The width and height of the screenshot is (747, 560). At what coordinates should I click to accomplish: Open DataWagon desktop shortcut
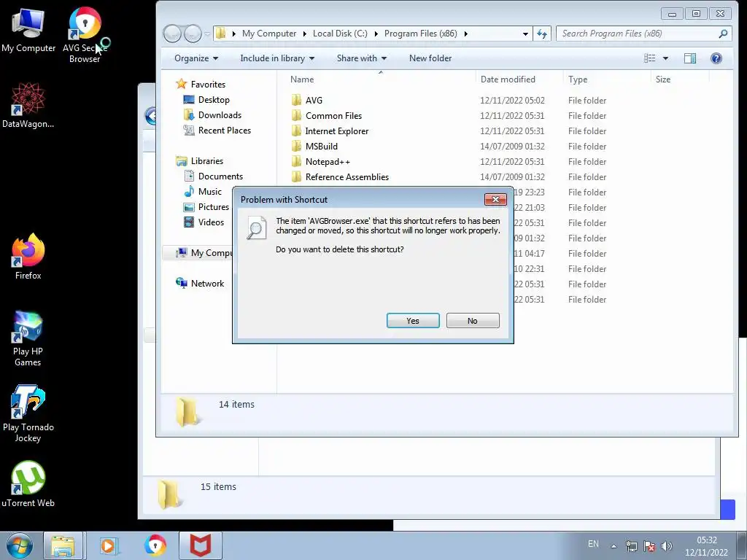pyautogui.click(x=28, y=105)
